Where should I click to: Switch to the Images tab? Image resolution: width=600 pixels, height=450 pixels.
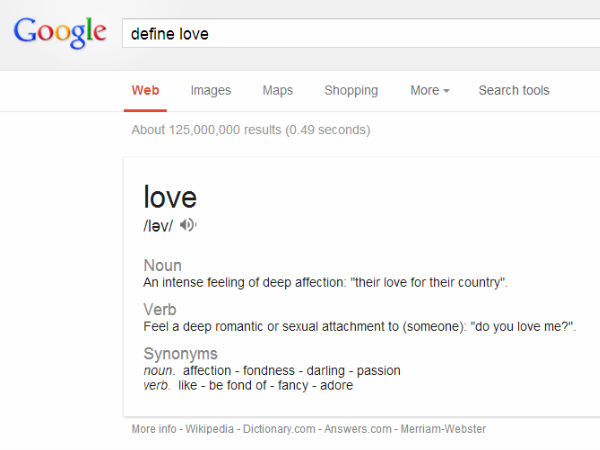[x=211, y=90]
